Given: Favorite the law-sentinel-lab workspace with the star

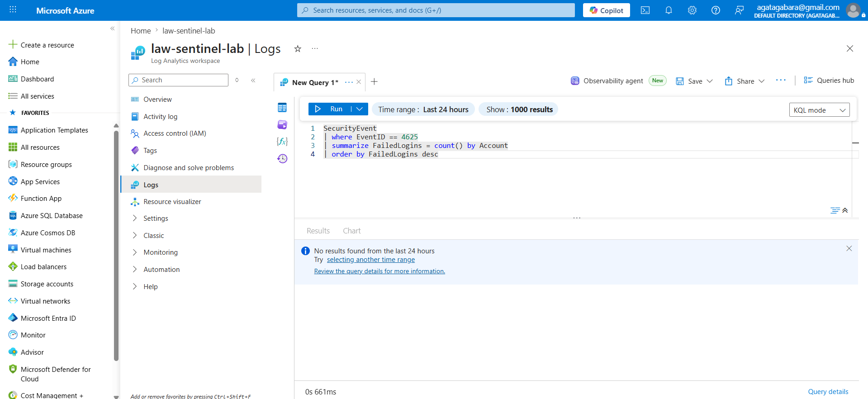Looking at the screenshot, I should [298, 48].
